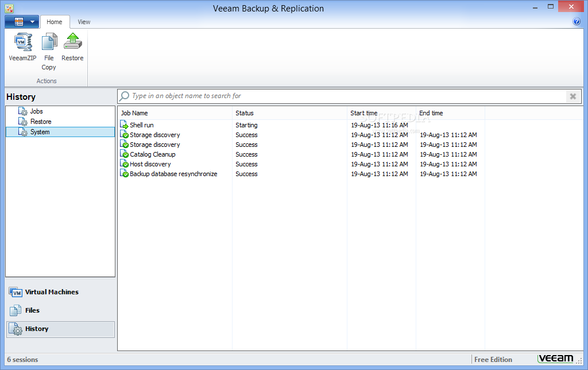Click the Backup database resynchronize icon
588x370 pixels.
124,173
